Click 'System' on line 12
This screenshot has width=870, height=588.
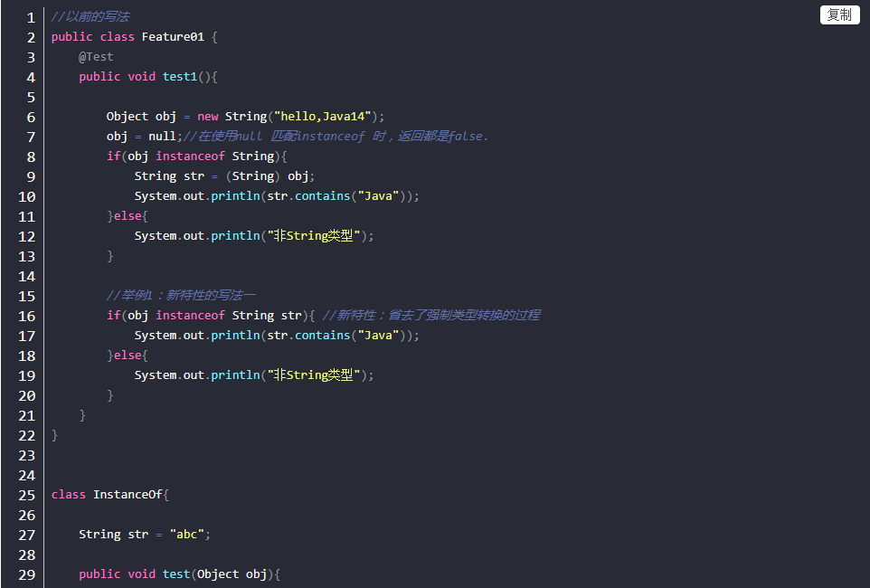tap(156, 236)
